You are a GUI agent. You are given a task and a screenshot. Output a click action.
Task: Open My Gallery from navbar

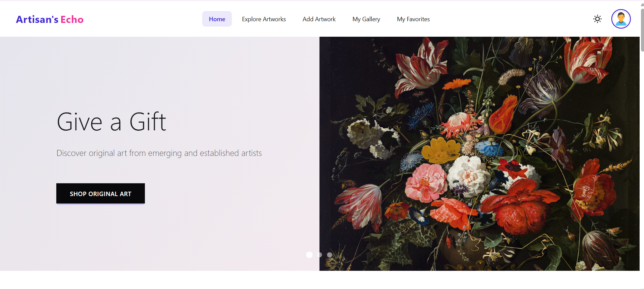(366, 19)
